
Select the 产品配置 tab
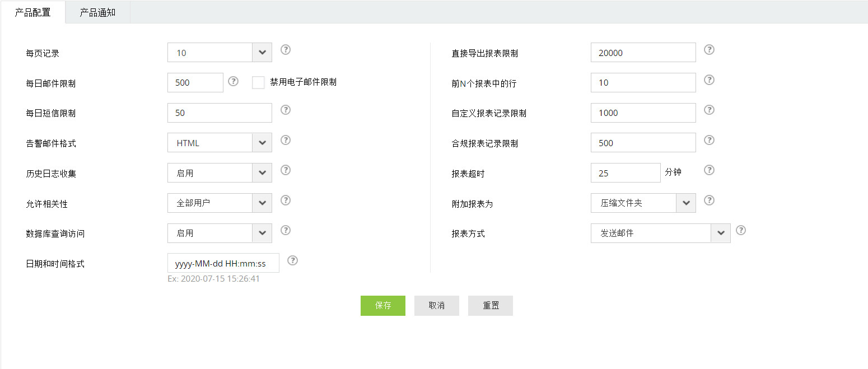32,12
